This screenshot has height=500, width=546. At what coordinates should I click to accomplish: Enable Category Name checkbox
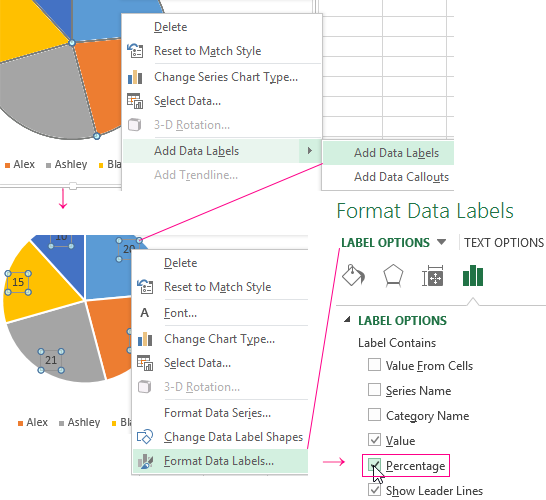click(x=374, y=415)
